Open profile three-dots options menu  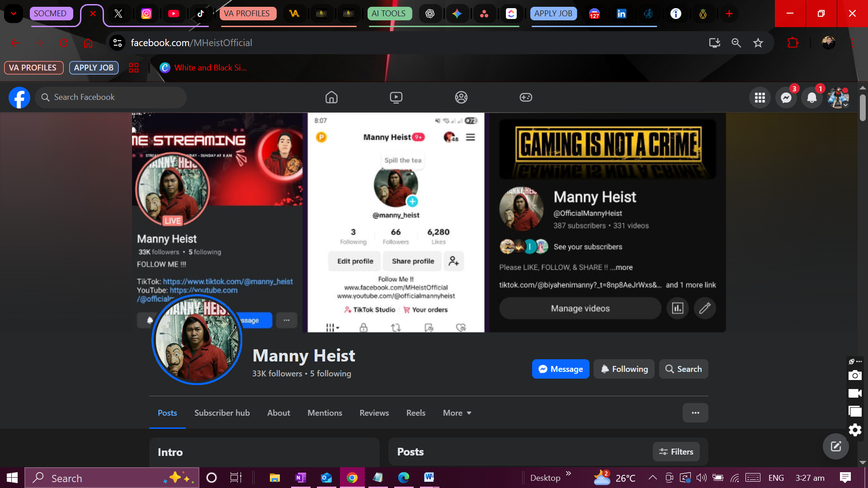[x=695, y=413]
